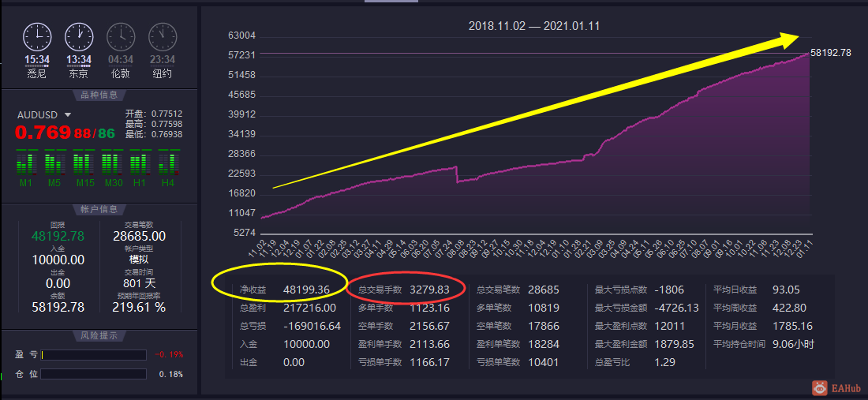Click the account type 模拟
Screen dimensions: 868x400
click(x=140, y=260)
